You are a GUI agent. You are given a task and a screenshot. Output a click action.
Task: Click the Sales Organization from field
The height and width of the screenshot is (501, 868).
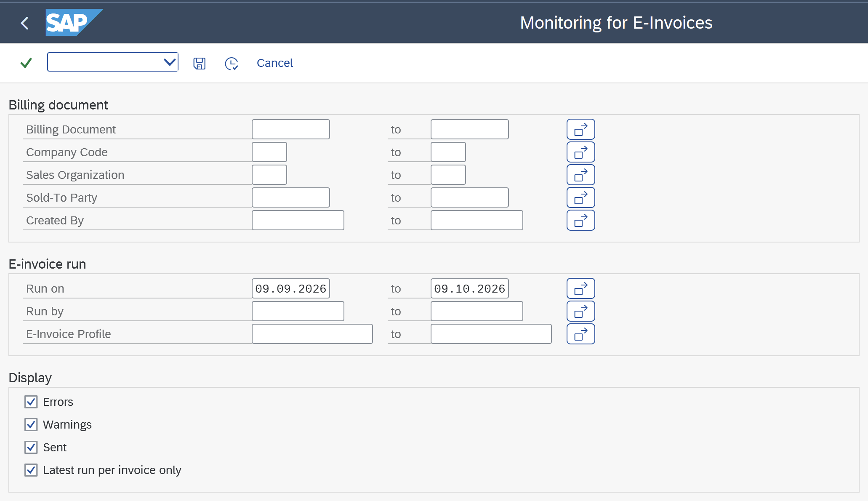pos(269,175)
